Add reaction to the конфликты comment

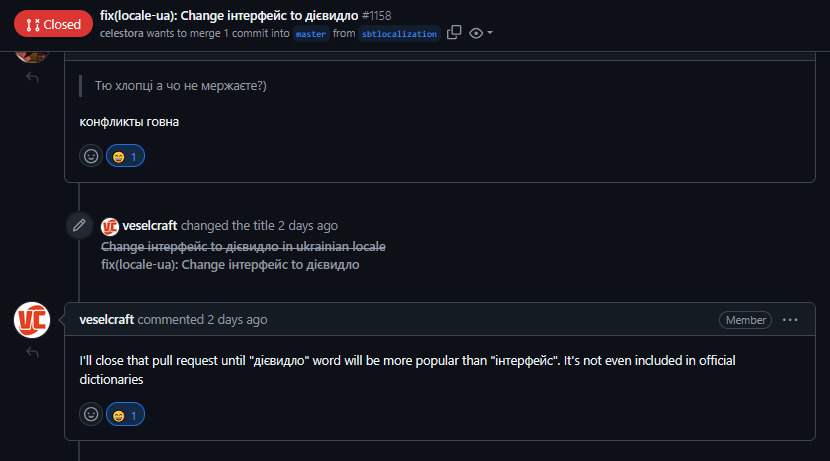click(x=91, y=156)
